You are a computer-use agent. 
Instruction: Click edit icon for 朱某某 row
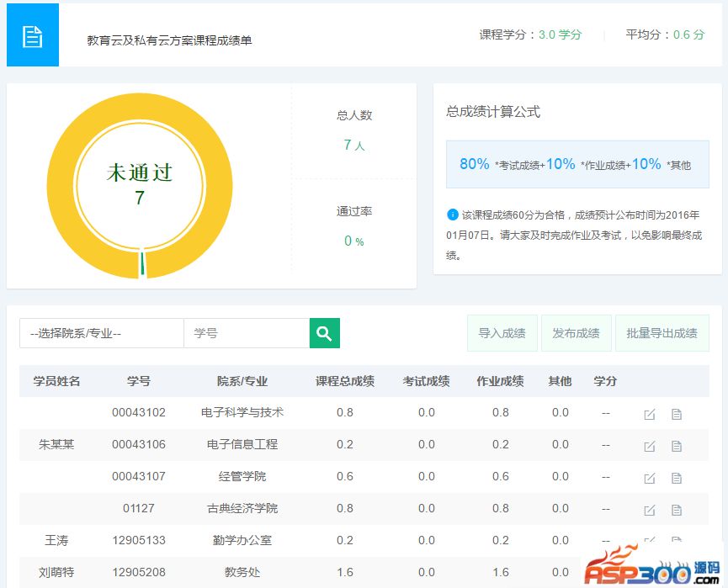(649, 446)
